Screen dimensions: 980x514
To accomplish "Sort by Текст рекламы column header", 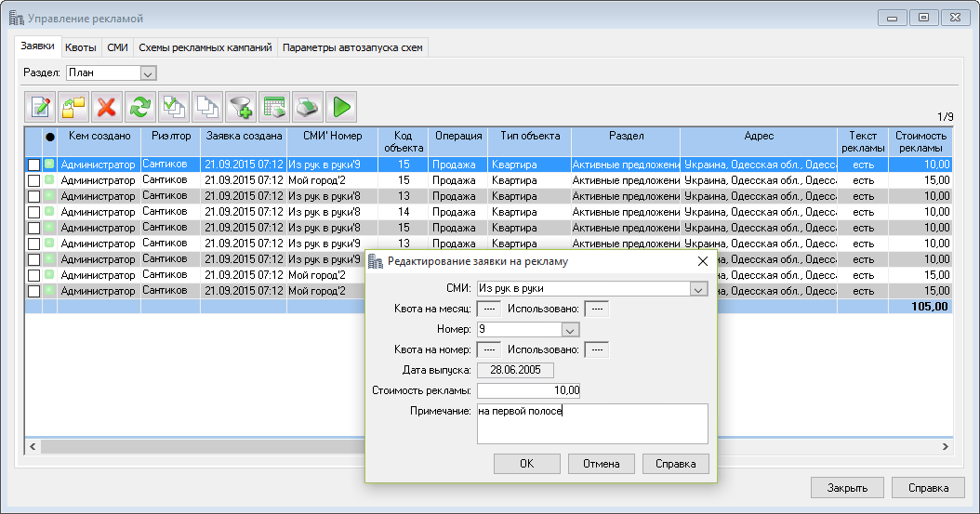I will [863, 142].
